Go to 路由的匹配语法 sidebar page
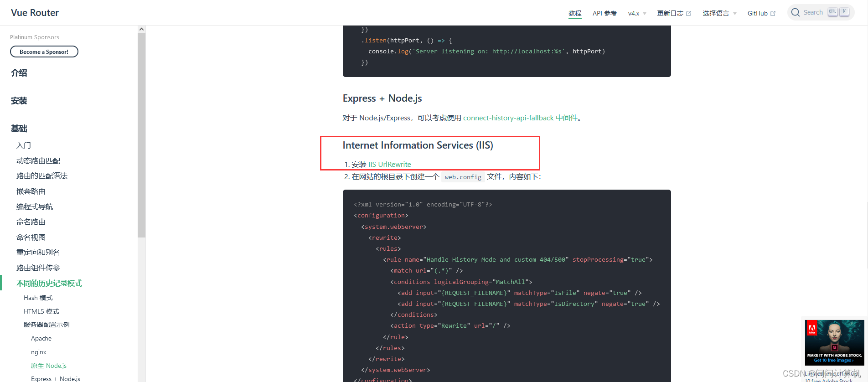Image resolution: width=868 pixels, height=382 pixels. 42,176
